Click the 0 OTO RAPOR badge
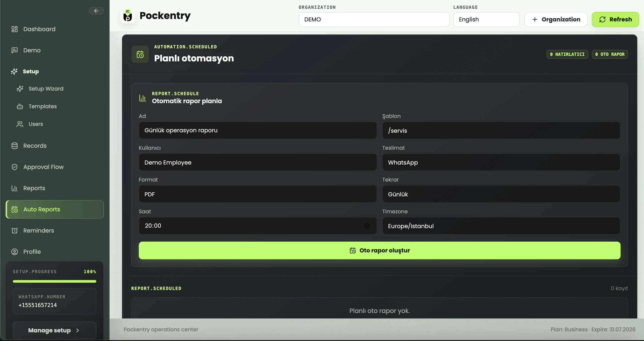This screenshot has height=341, width=644. (610, 54)
